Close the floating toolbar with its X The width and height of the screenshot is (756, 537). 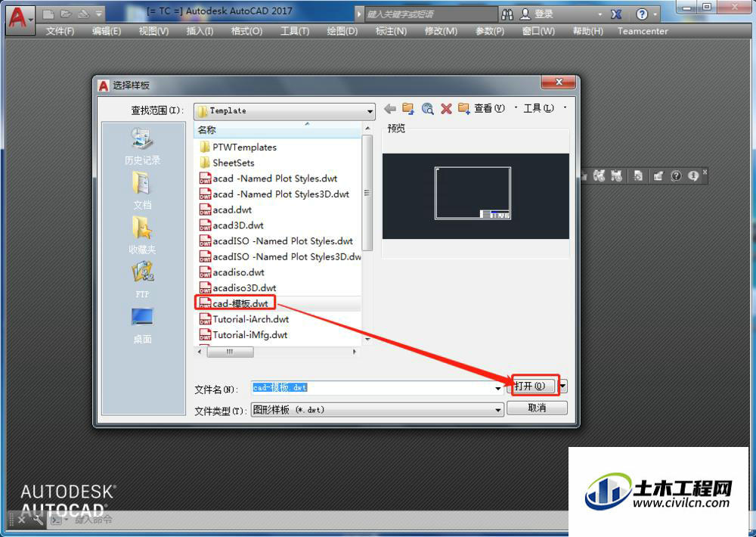click(x=705, y=172)
